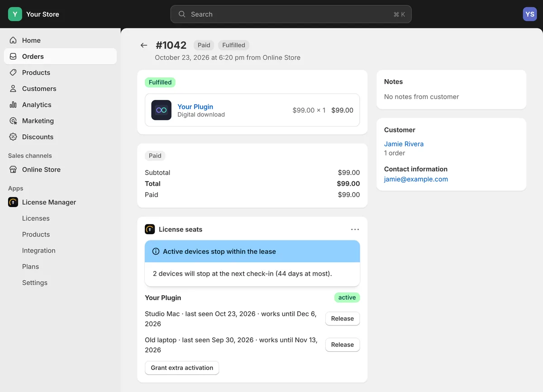
Task: Click the Paid badge in payment card
Action: coord(155,156)
